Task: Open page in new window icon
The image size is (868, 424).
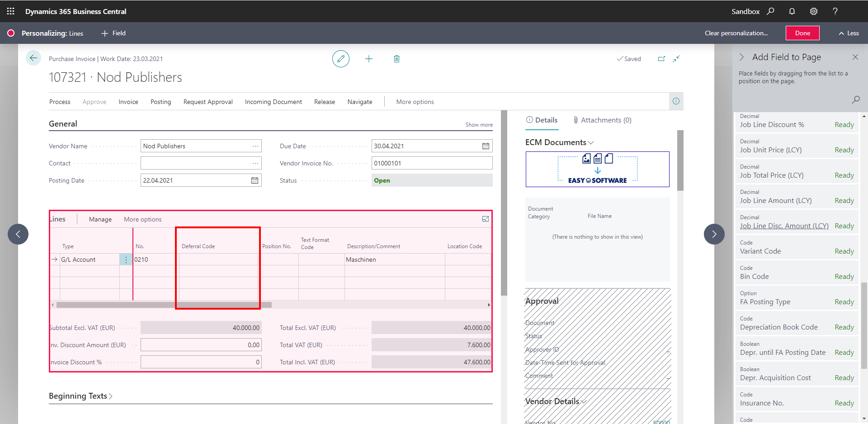Action: pos(661,59)
